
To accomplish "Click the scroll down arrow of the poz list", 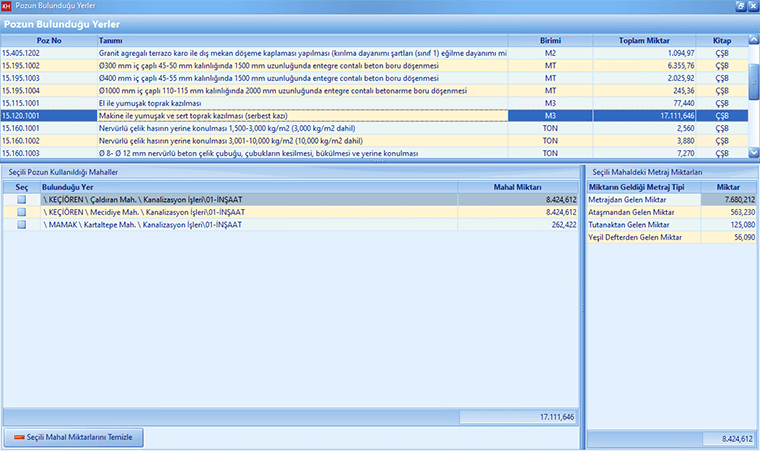I will 754,153.
